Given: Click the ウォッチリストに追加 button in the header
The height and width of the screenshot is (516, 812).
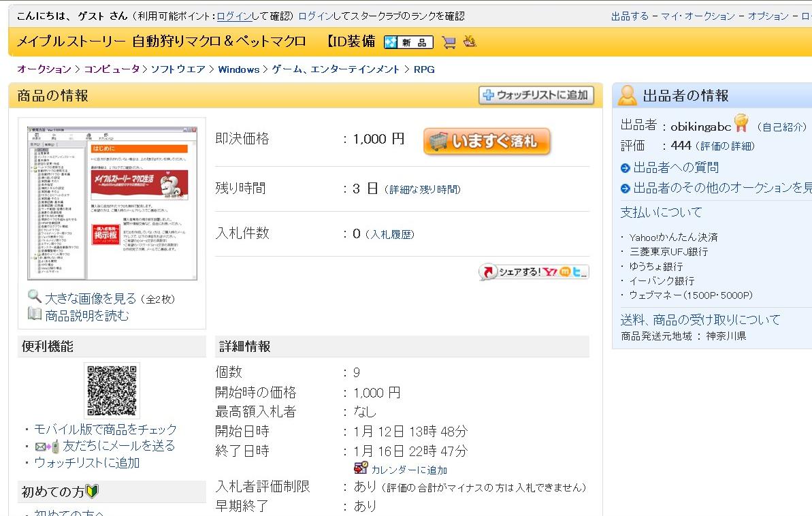Looking at the screenshot, I should tap(536, 95).
